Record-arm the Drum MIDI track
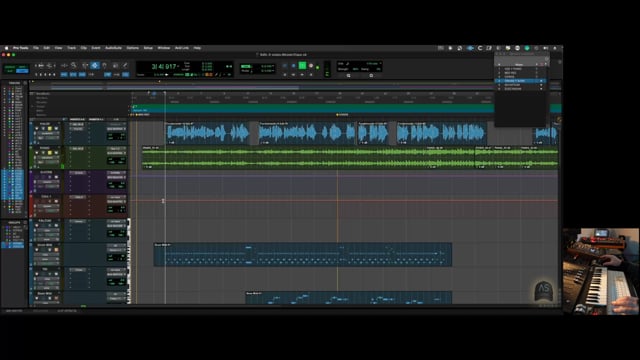 36,249
